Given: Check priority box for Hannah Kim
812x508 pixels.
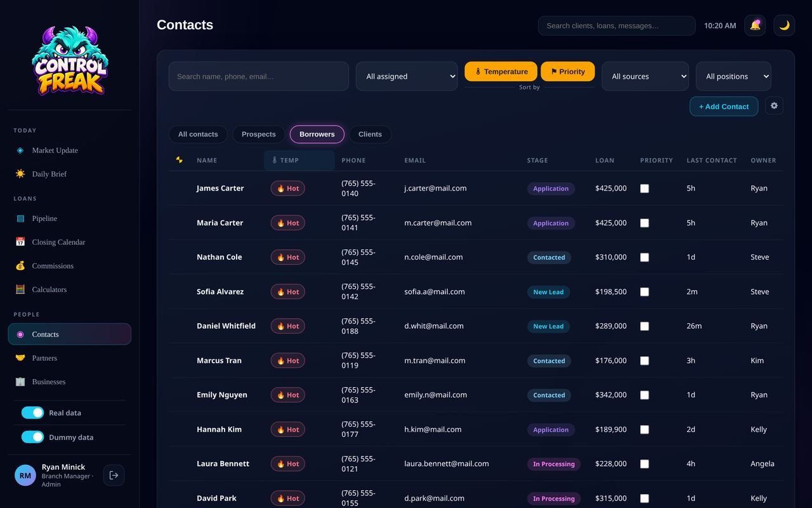Looking at the screenshot, I should 645,429.
